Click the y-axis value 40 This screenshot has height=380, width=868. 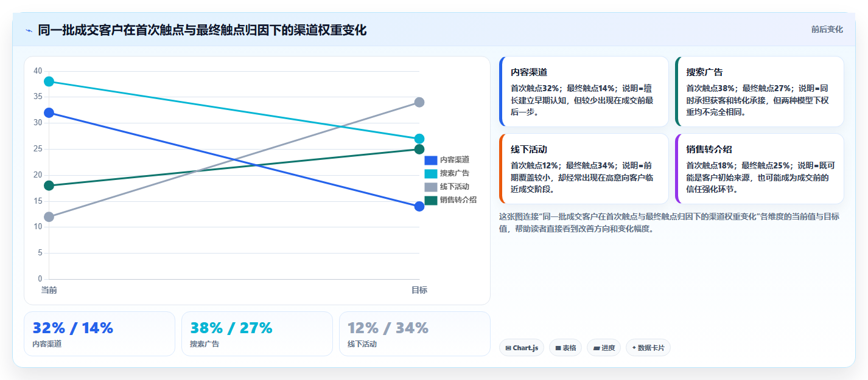point(38,71)
